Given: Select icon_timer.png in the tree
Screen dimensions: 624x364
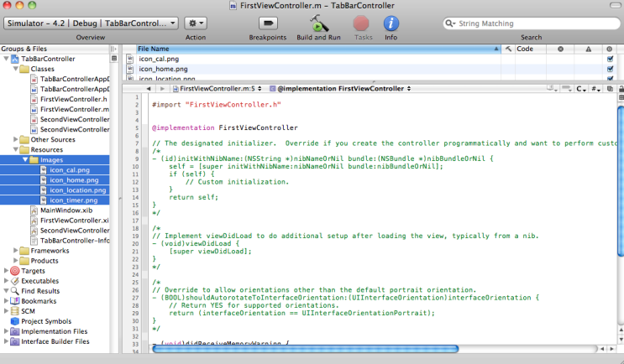Looking at the screenshot, I should coord(74,200).
